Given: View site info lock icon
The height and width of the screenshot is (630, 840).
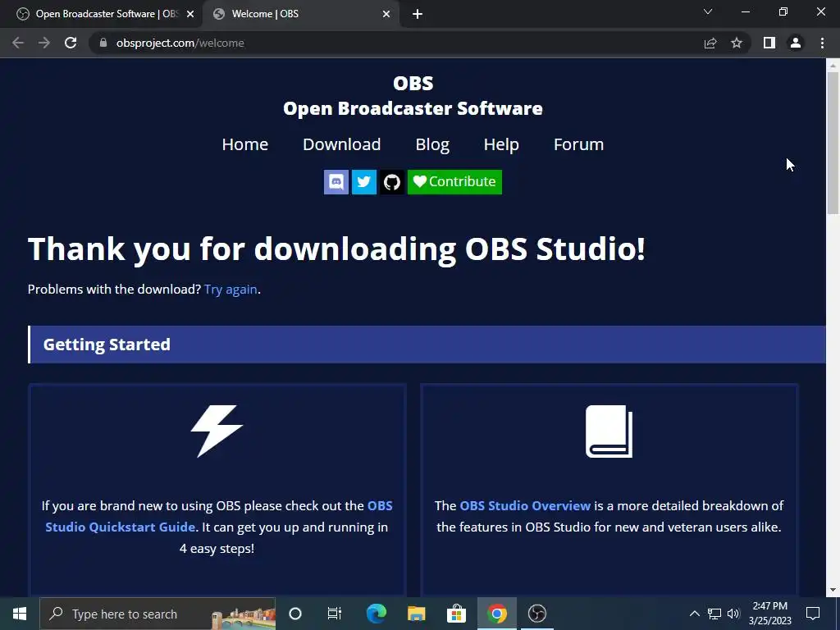Looking at the screenshot, I should point(103,43).
